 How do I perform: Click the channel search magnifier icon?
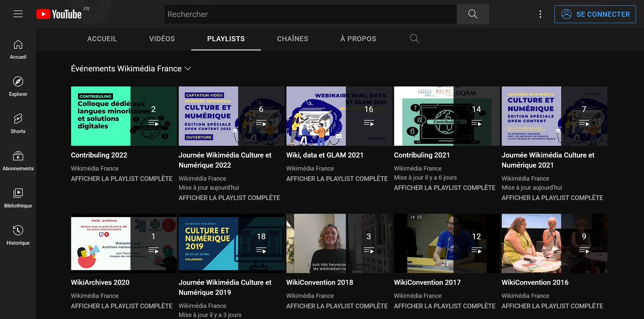[414, 39]
